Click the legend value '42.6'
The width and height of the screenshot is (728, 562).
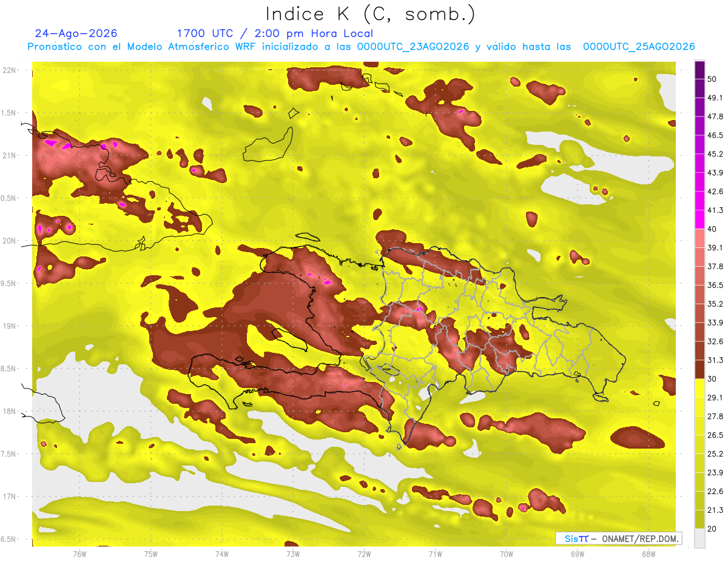point(715,192)
